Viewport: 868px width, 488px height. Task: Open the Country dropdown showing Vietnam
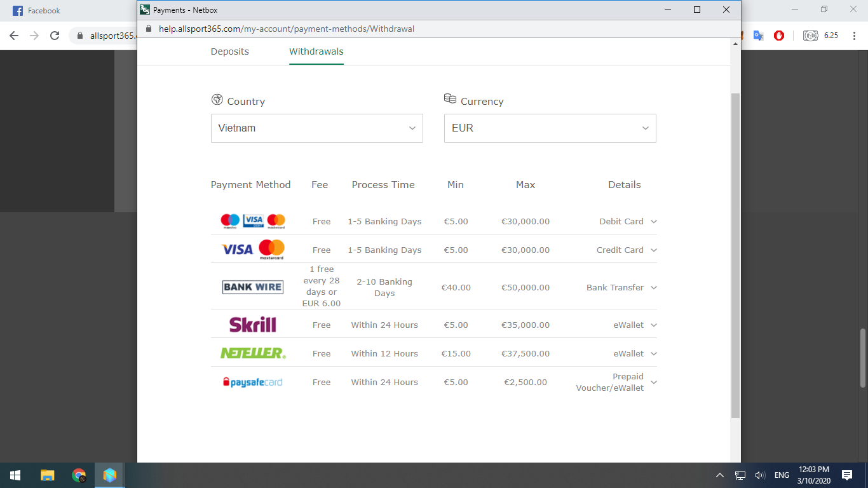[316, 128]
